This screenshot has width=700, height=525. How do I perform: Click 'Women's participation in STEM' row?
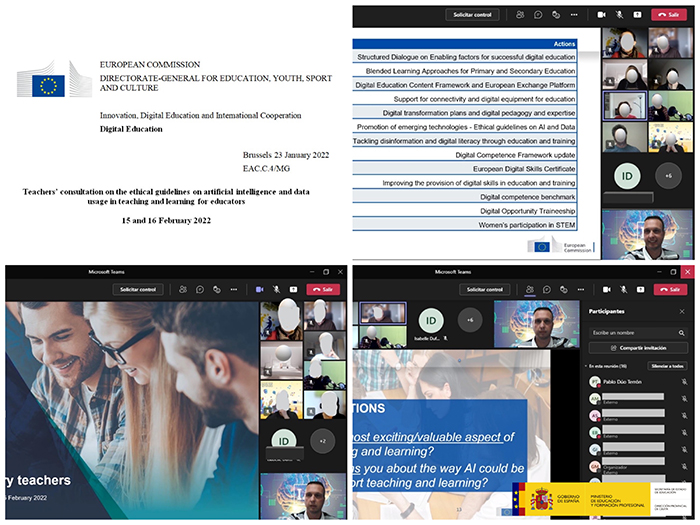pyautogui.click(x=465, y=225)
